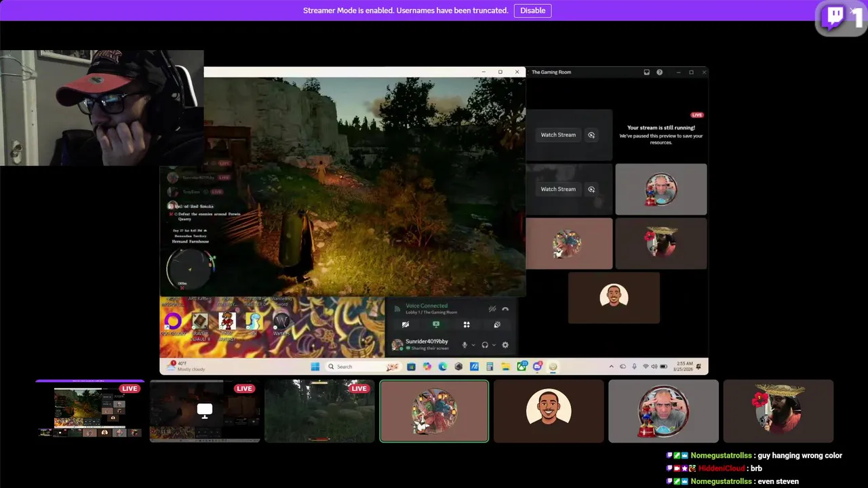Open the weather widget showing 40°F
Viewport: 868px width, 488px height.
point(186,366)
